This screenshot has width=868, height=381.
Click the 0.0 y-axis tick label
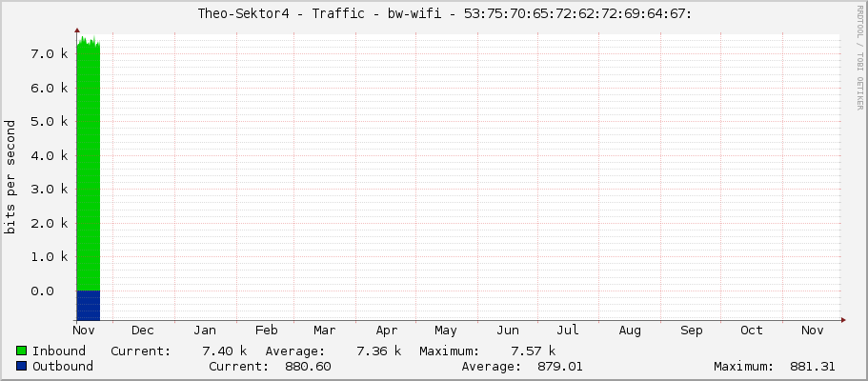point(54,291)
